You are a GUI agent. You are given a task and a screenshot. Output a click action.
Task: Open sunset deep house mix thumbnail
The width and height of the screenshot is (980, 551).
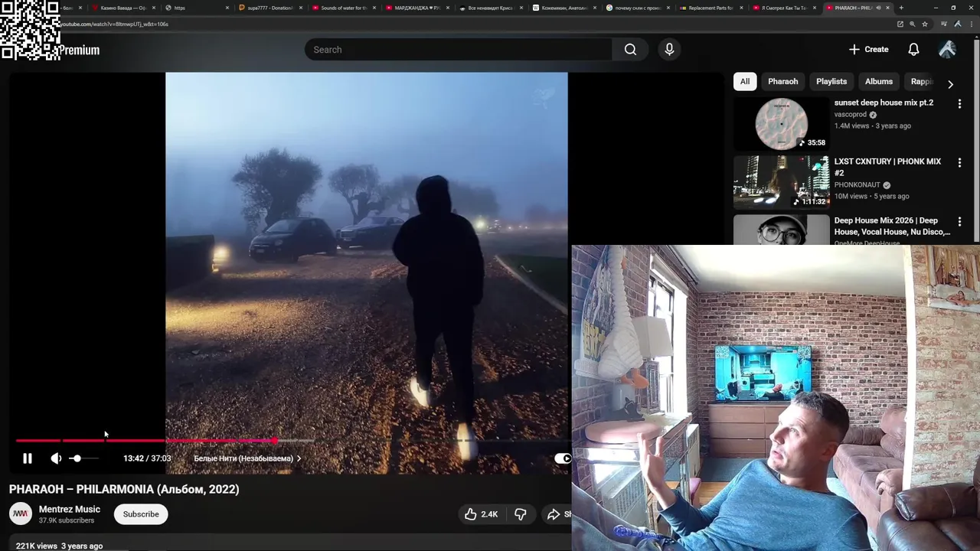(x=781, y=123)
